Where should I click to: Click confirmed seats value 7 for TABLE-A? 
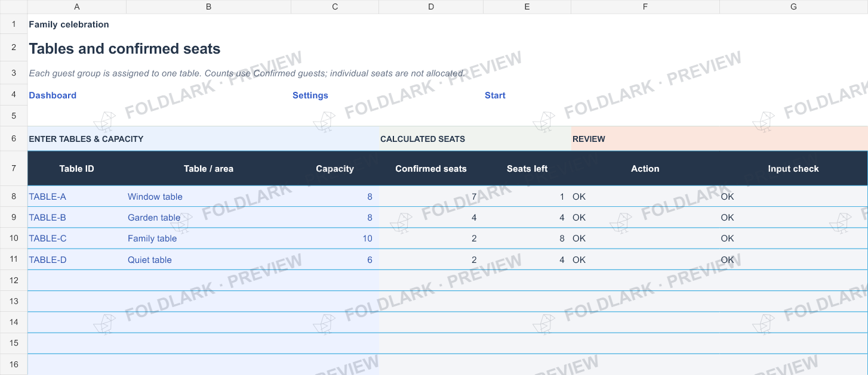point(431,197)
